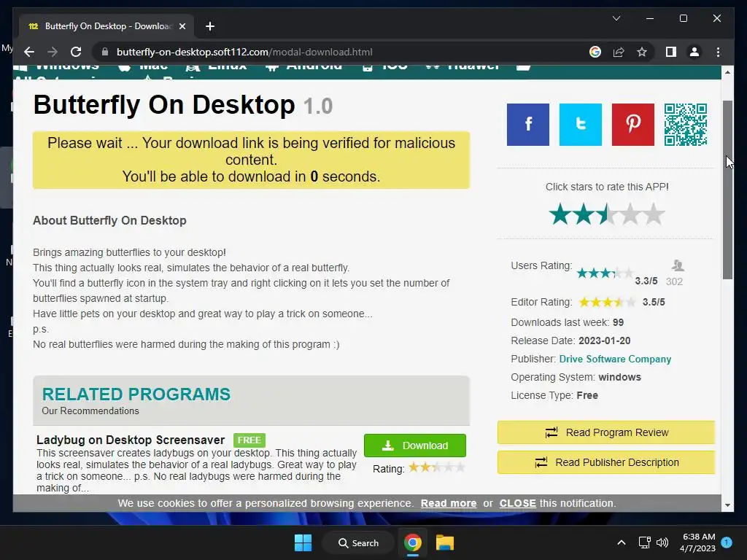The width and height of the screenshot is (747, 560).
Task: Expand the tab search dropdown
Action: 616,18
